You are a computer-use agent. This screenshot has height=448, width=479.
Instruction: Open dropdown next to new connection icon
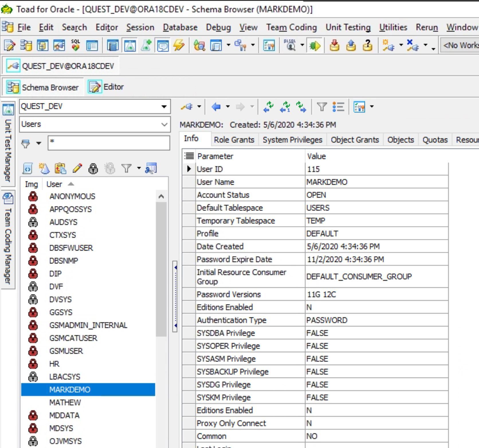point(401,45)
